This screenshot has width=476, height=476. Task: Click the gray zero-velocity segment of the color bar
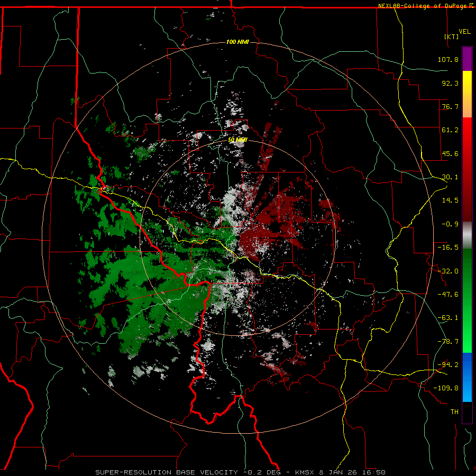pos(467,235)
